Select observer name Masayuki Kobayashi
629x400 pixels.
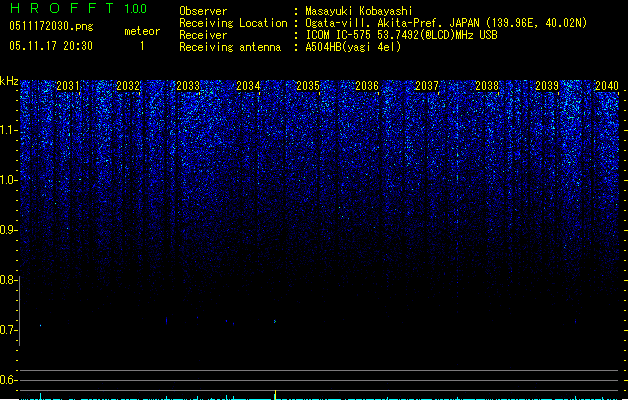[x=359, y=11]
